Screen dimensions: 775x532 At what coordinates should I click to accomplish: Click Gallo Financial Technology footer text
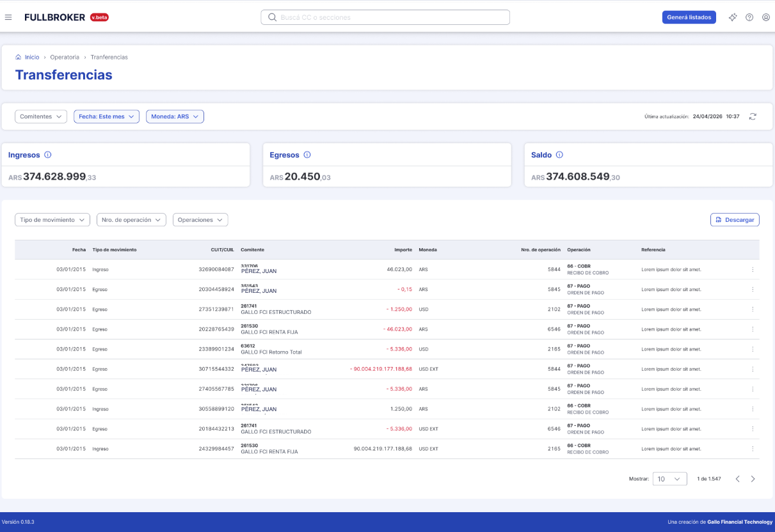click(x=740, y=522)
